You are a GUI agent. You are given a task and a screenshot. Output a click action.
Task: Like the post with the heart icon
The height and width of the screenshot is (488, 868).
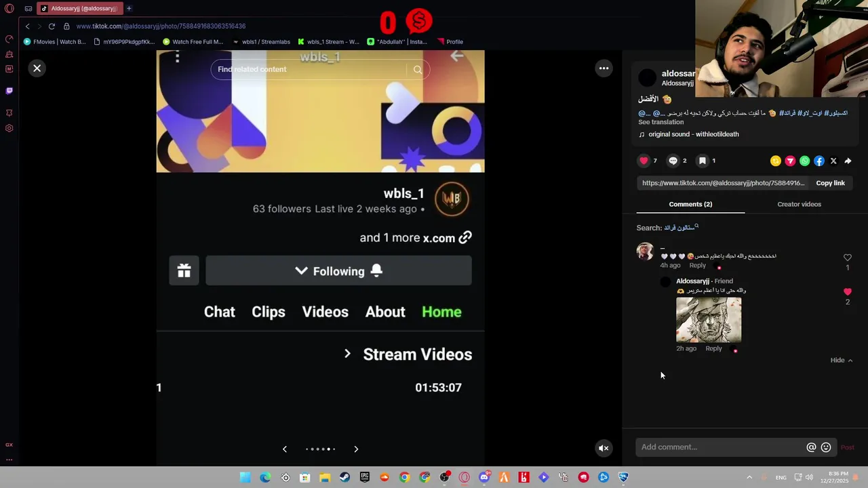pyautogui.click(x=644, y=161)
